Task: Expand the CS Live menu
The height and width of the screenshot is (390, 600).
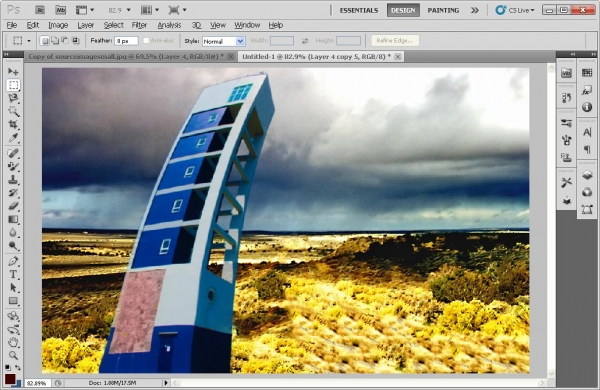Action: coord(515,10)
